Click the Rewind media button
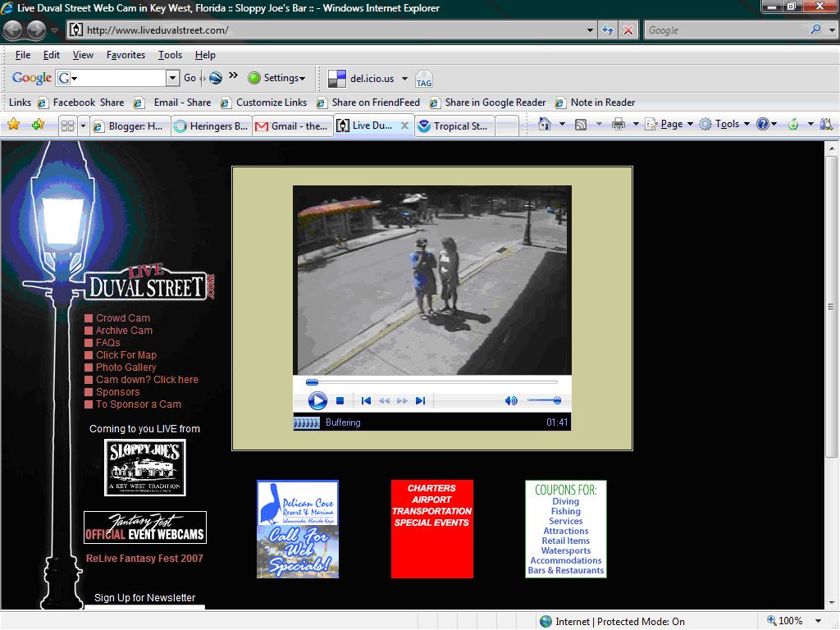 (384, 400)
